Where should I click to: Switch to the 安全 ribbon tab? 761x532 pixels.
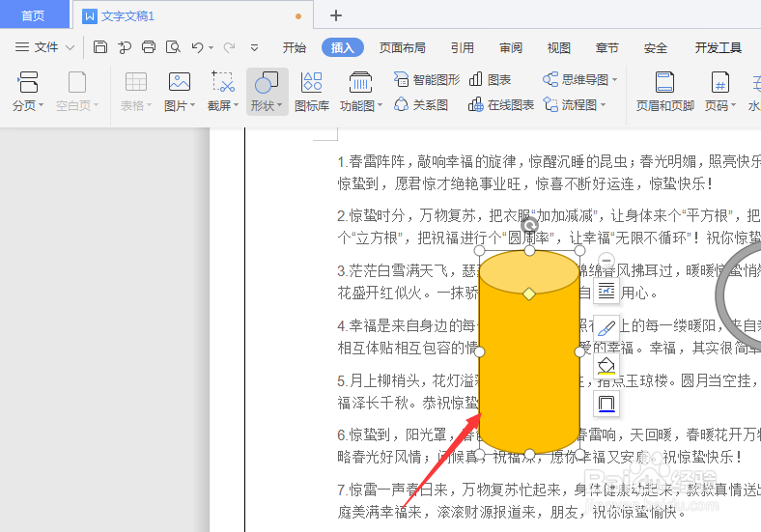coord(656,47)
